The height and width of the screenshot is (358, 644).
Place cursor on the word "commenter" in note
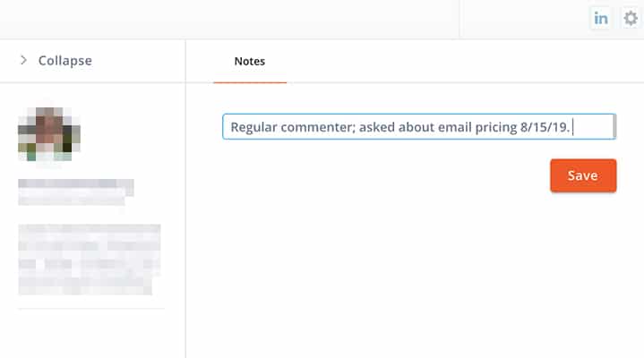[320, 126]
